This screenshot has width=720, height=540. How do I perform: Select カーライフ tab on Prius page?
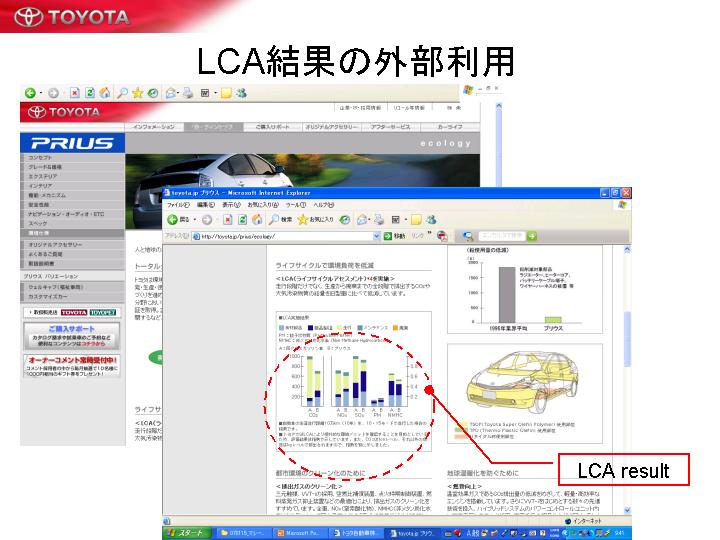pyautogui.click(x=450, y=127)
